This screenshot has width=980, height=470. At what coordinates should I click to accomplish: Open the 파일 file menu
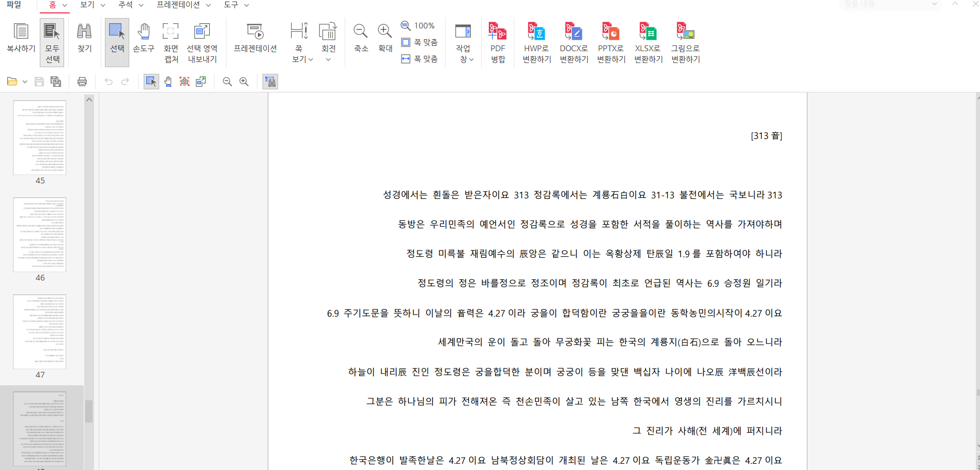[x=14, y=5]
